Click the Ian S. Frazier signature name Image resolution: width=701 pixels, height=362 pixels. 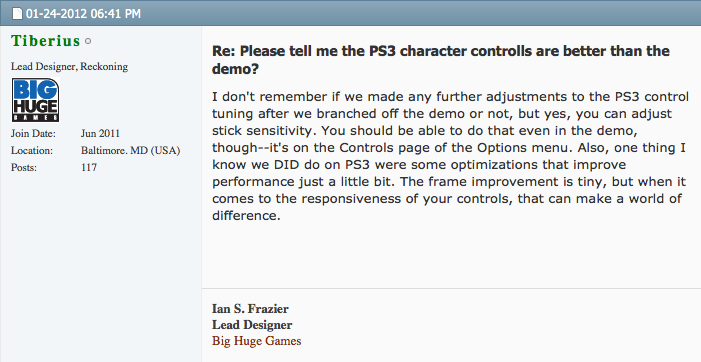click(x=250, y=309)
